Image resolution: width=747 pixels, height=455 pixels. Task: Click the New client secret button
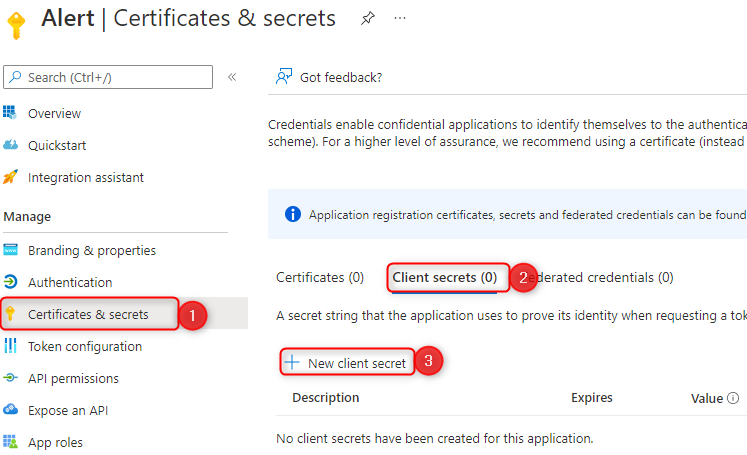pos(347,363)
